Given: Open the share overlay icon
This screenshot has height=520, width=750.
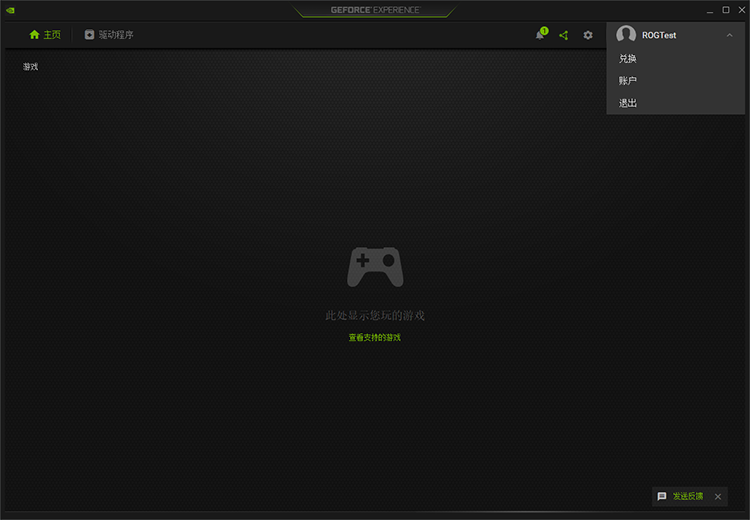Looking at the screenshot, I should [x=564, y=35].
